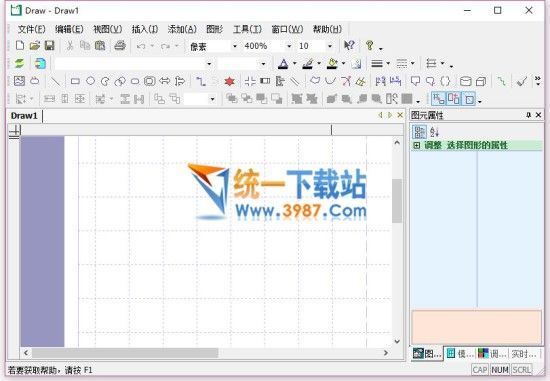Open the 400% zoom dropdown
The image size is (550, 381).
289,46
